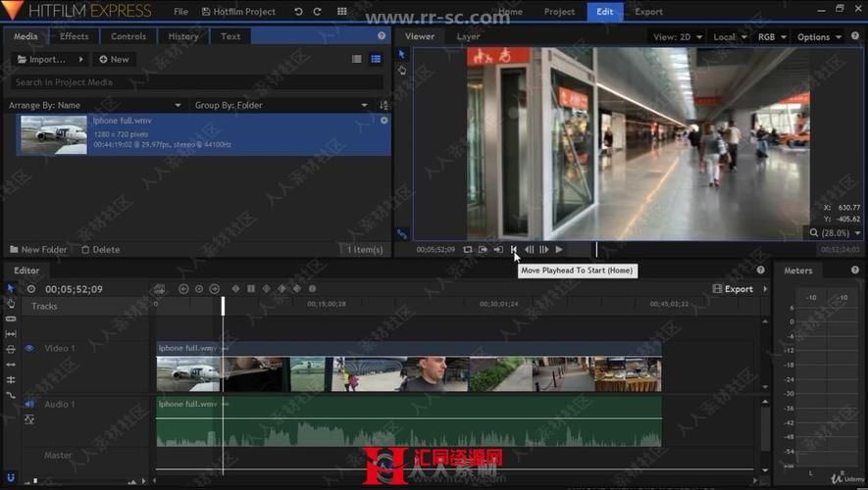Open Media panel help question icon
The width and height of the screenshot is (868, 490).
382,35
